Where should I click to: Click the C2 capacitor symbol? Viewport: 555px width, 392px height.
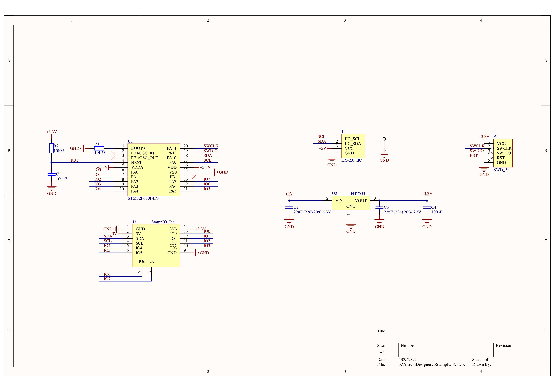point(289,207)
